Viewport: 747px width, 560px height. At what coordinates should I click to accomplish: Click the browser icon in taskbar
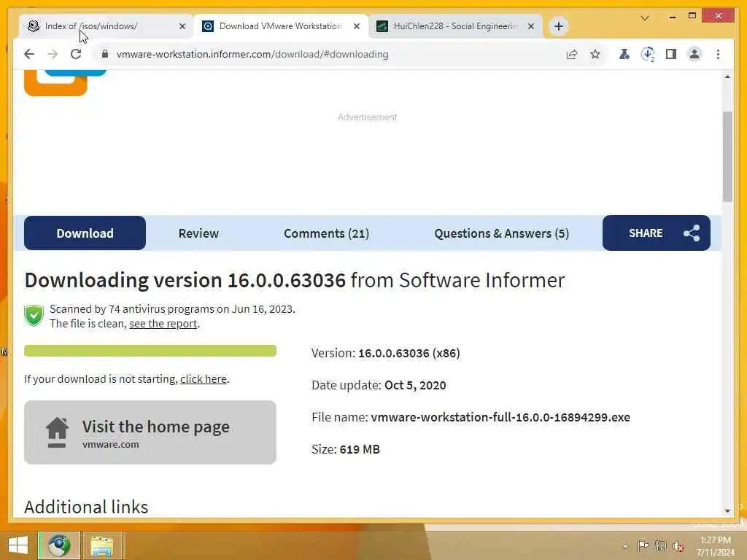point(59,545)
